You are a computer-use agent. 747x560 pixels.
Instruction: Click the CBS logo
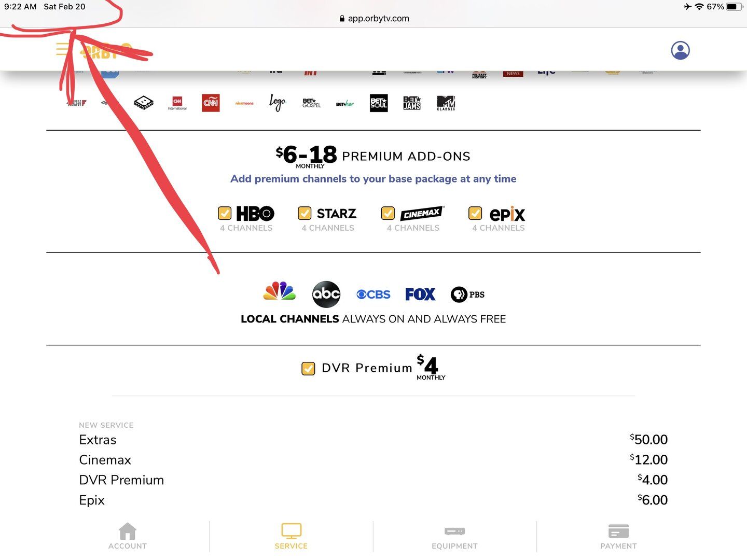[x=374, y=295]
